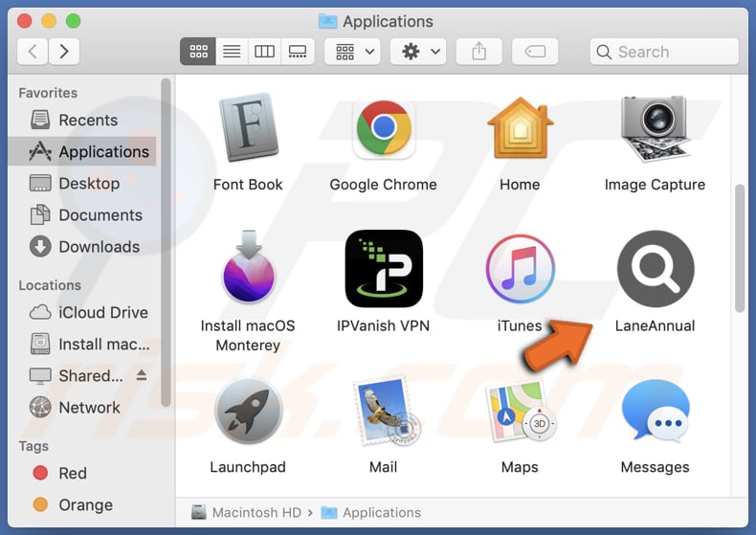Click the Image Capture name label

pyautogui.click(x=655, y=185)
